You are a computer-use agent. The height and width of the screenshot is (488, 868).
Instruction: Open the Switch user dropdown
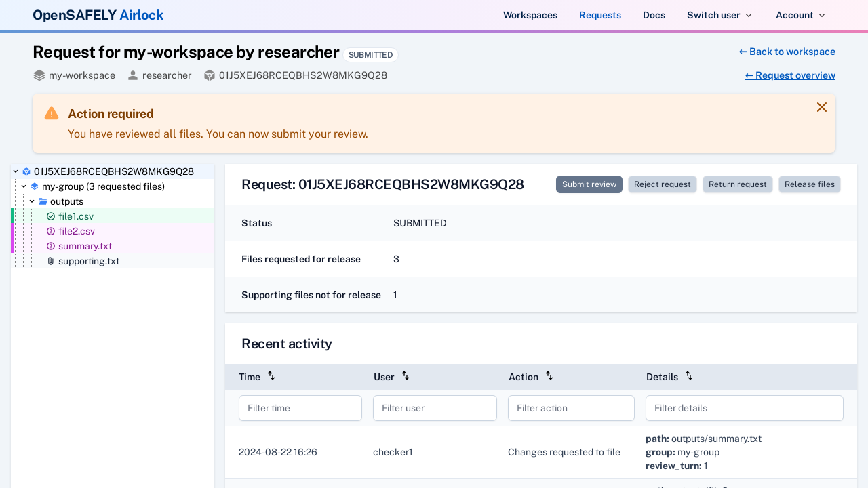tap(719, 15)
